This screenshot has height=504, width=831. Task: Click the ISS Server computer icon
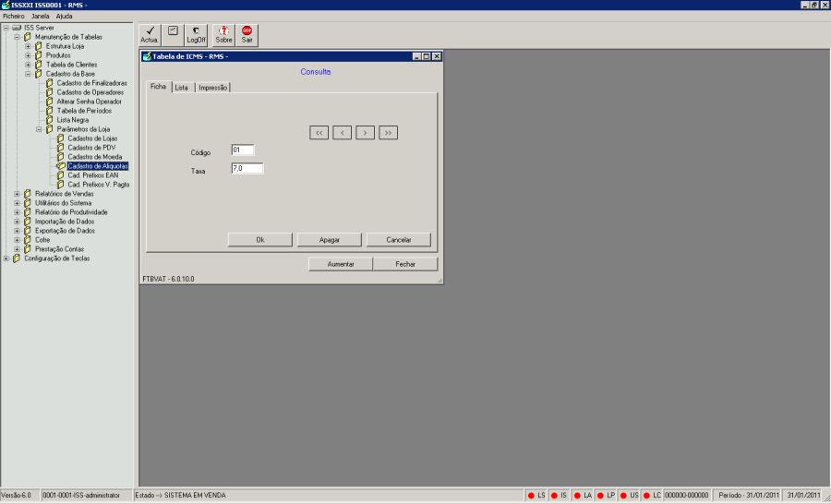(17, 28)
